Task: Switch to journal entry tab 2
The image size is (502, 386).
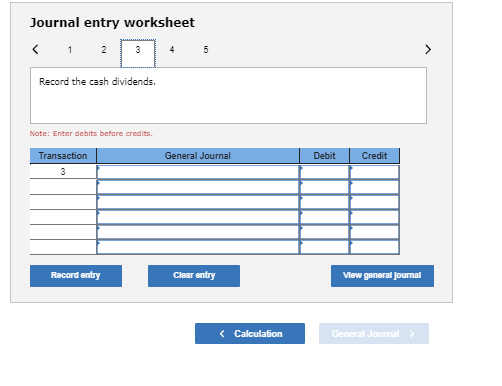Action: pyautogui.click(x=104, y=50)
